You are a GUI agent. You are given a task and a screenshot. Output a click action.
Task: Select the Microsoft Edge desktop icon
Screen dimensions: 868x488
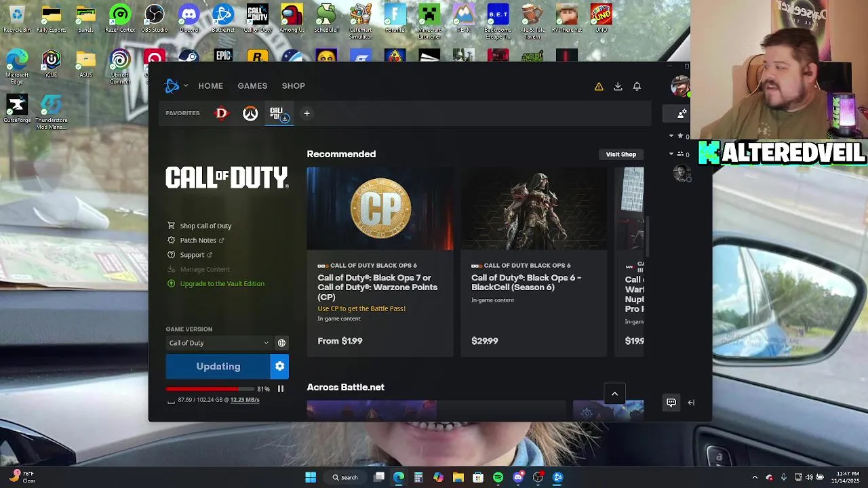coord(17,66)
